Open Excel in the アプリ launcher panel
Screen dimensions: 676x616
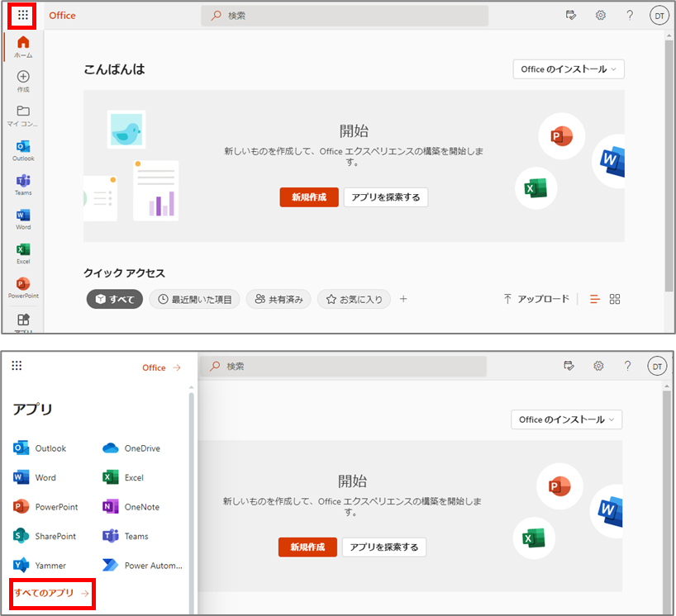coord(123,477)
